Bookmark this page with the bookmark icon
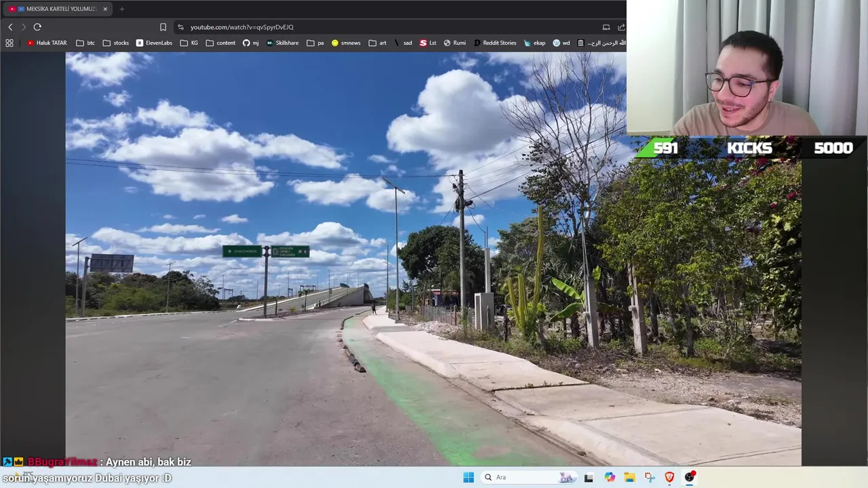Viewport: 868px width, 488px height. pyautogui.click(x=163, y=27)
